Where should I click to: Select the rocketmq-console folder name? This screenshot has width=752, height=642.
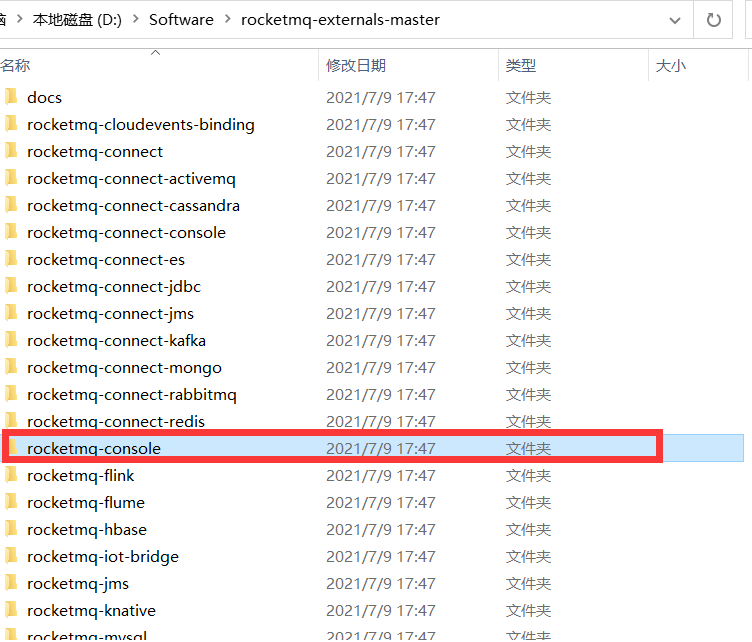(94, 449)
